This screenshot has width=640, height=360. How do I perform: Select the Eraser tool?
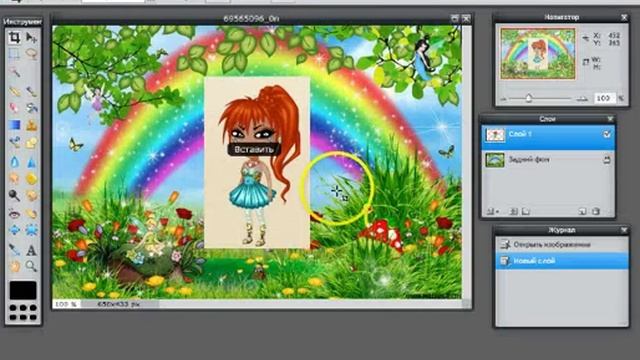14,107
